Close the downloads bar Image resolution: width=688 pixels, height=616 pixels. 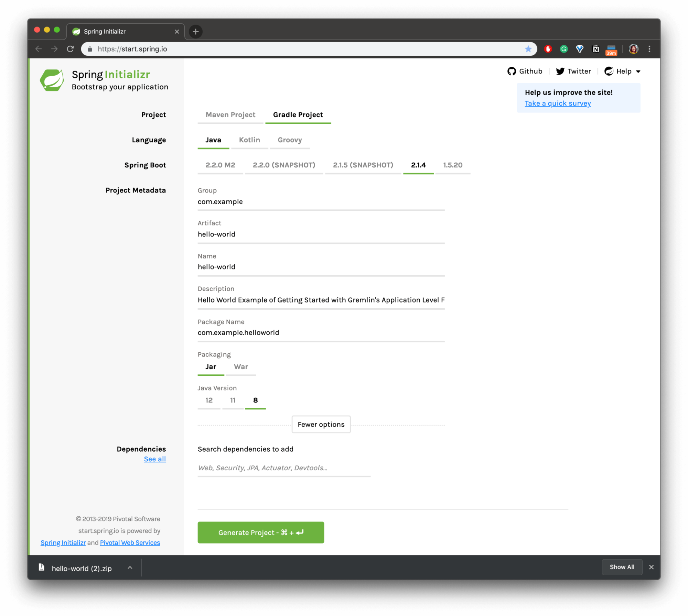pyautogui.click(x=651, y=567)
